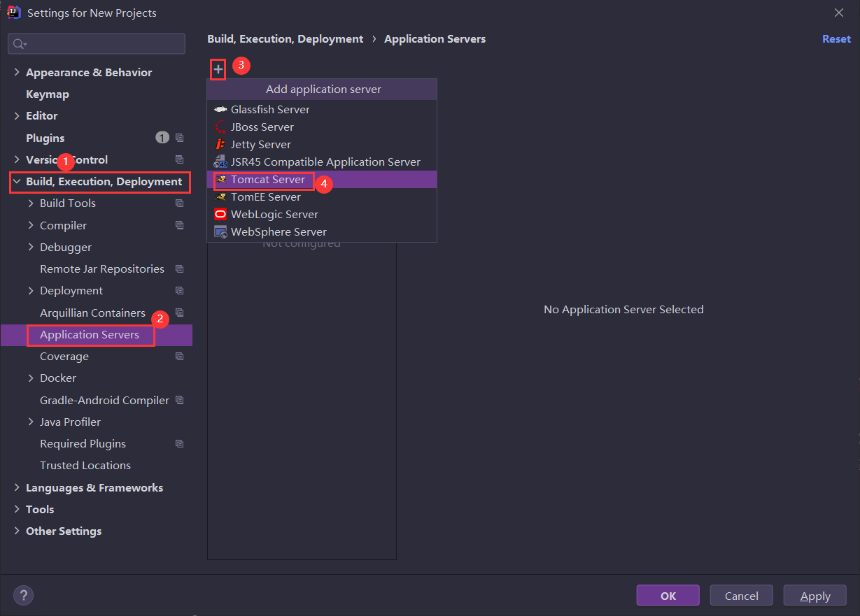
Task: Click the Reset link
Action: click(x=836, y=39)
